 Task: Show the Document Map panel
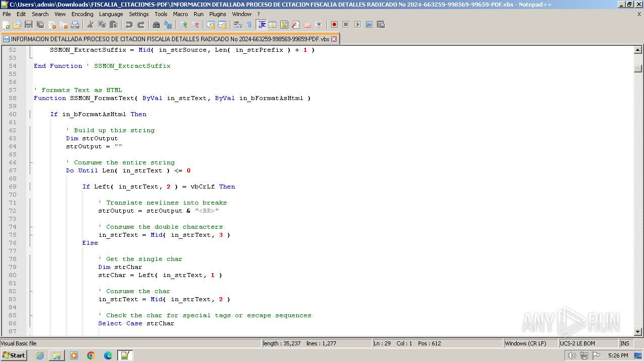point(284,25)
